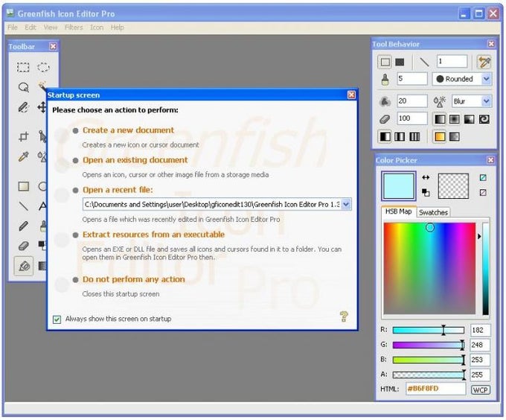Click the WCP button
The image size is (506, 420).
click(x=480, y=389)
